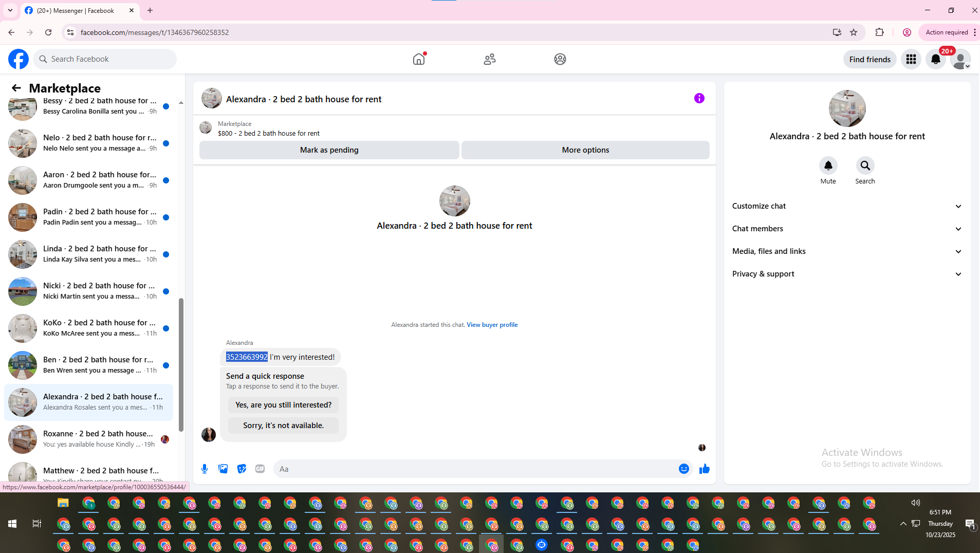Screen dimensions: 980x553
Task: Expand the Customize chat section
Action: point(847,206)
